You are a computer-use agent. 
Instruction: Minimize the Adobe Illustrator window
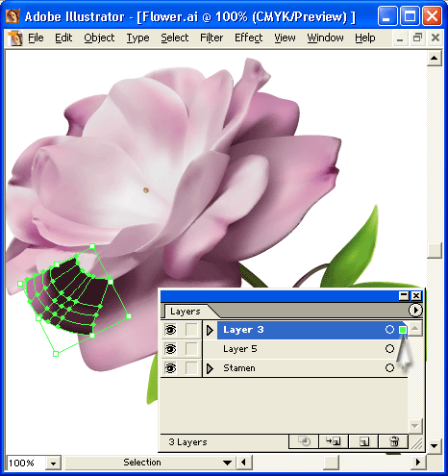point(387,16)
